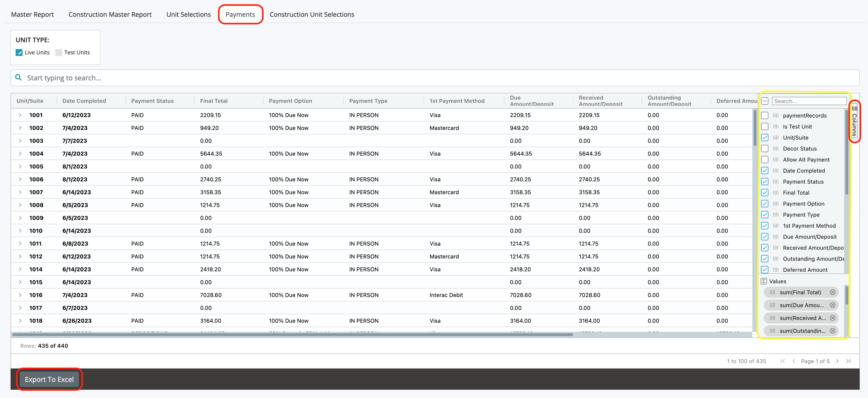The height and width of the screenshot is (398, 868).
Task: Expand row for unit 1001
Action: click(x=20, y=115)
